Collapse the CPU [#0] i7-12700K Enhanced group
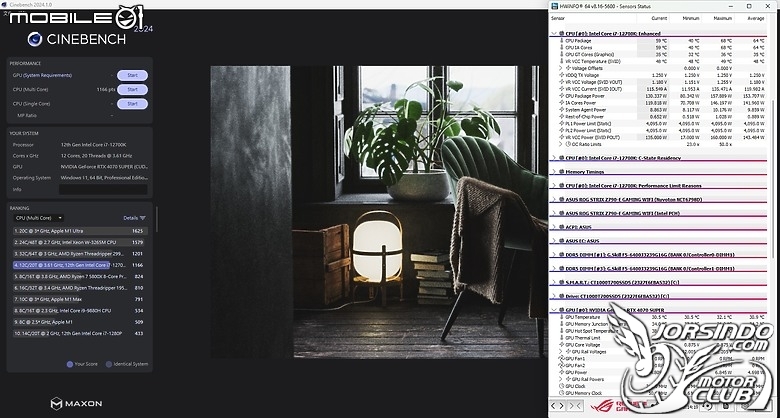 pyautogui.click(x=554, y=34)
